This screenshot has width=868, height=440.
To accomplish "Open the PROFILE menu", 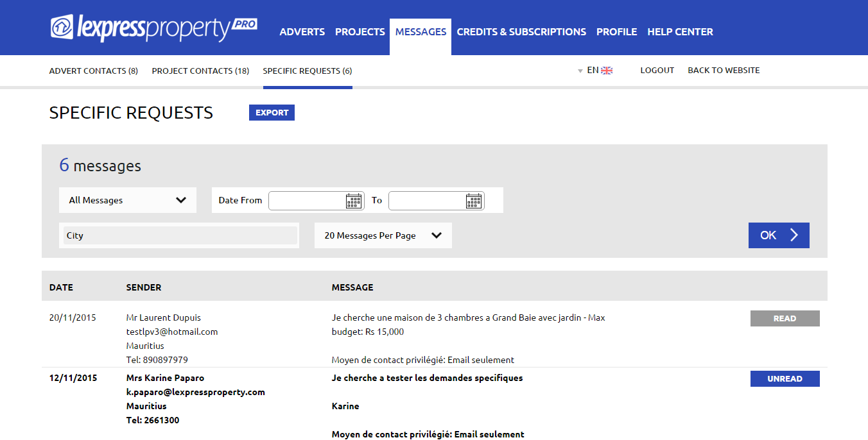I will [617, 31].
